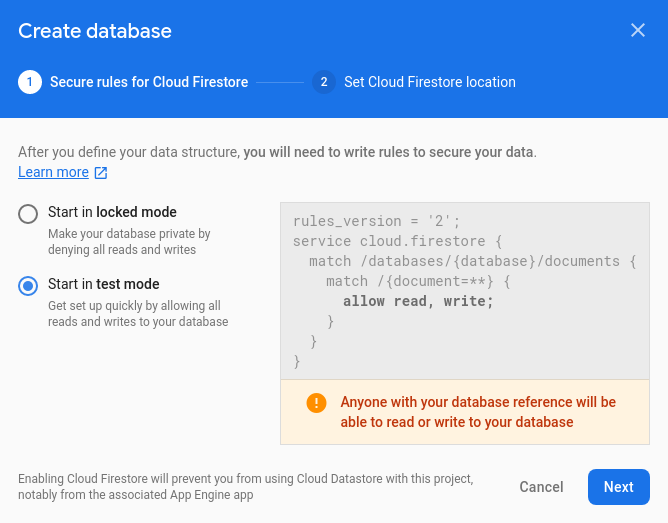
Task: Click the "Start in test mode" label
Action: [x=103, y=284]
